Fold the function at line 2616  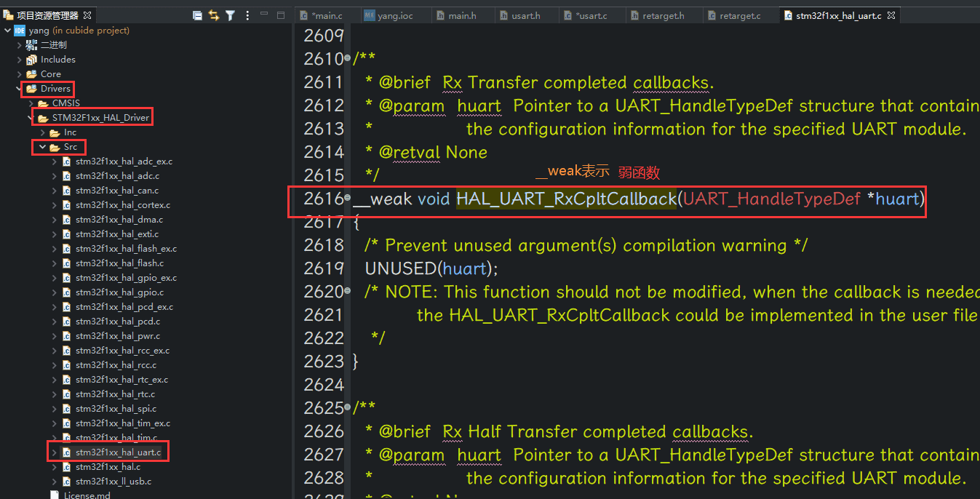[347, 198]
